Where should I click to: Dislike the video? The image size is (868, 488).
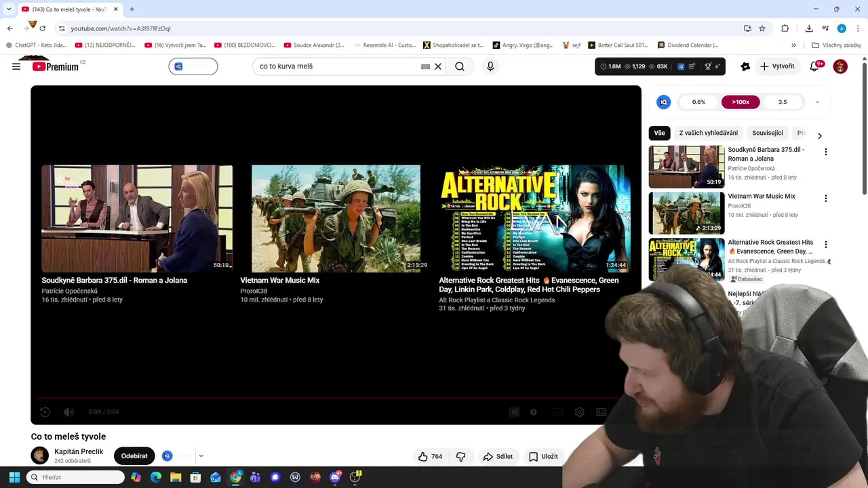coord(460,456)
